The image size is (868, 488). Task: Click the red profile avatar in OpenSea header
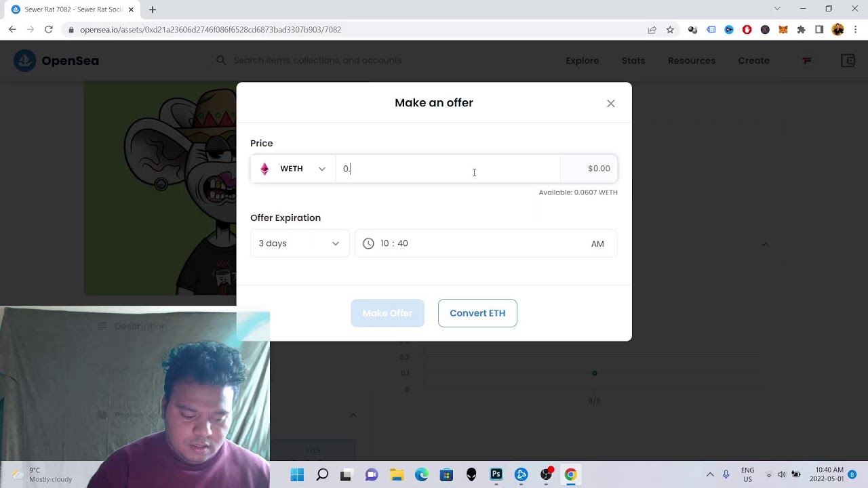pyautogui.click(x=807, y=60)
